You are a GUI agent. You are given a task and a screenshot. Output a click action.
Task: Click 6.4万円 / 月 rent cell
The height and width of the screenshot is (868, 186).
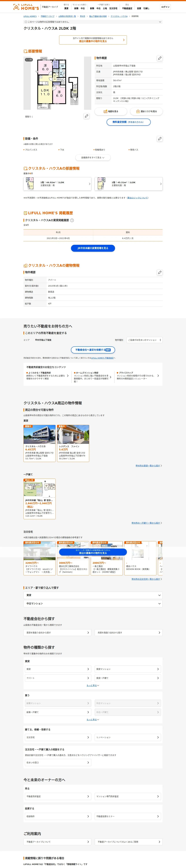point(128,238)
